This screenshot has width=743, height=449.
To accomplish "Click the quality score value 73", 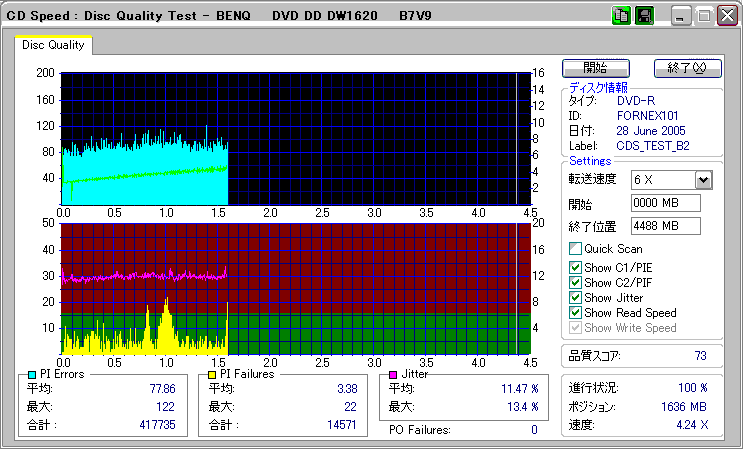I will tap(700, 356).
